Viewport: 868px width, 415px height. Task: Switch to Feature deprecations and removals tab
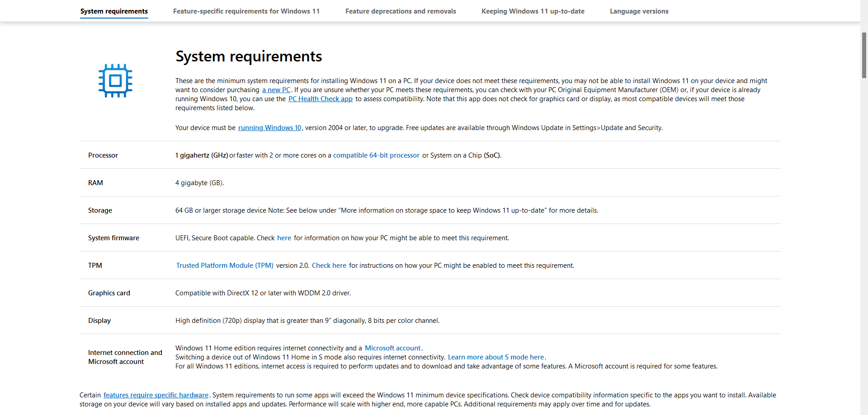point(401,11)
